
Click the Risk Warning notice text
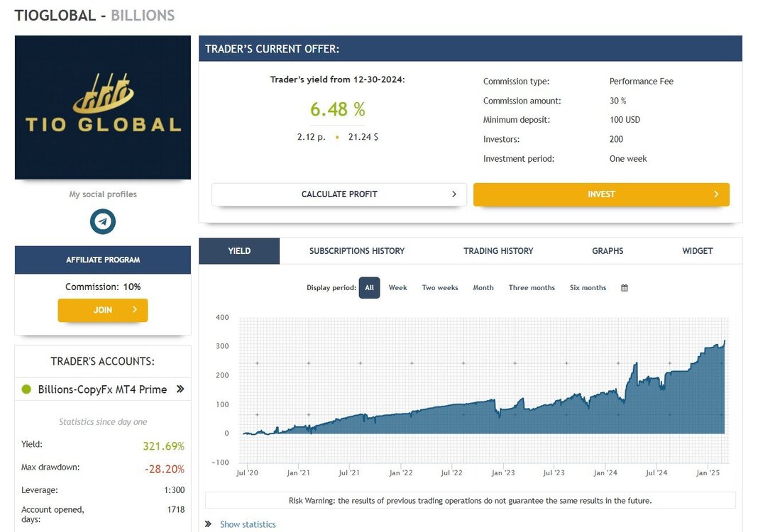[x=470, y=500]
